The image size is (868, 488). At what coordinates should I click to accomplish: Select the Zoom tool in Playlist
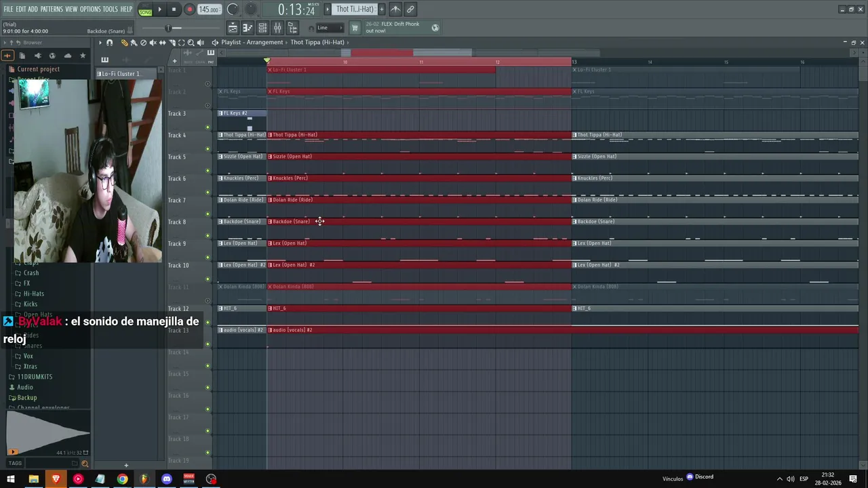pos(191,43)
